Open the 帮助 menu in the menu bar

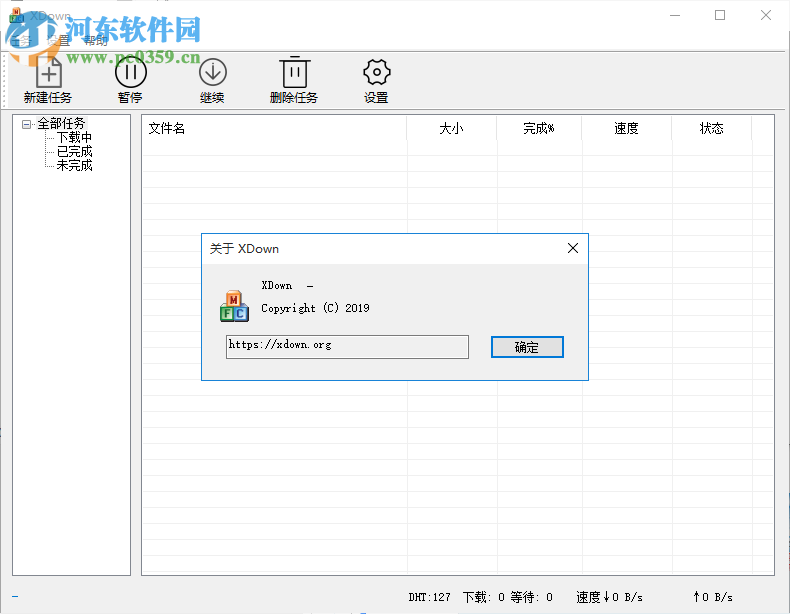tap(96, 40)
